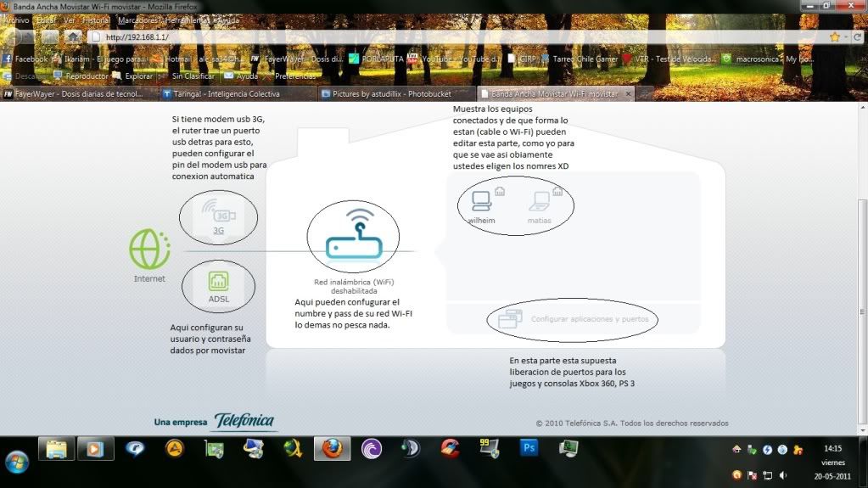The height and width of the screenshot is (488, 868).
Task: Select the matias laptop device icon
Action: (539, 201)
